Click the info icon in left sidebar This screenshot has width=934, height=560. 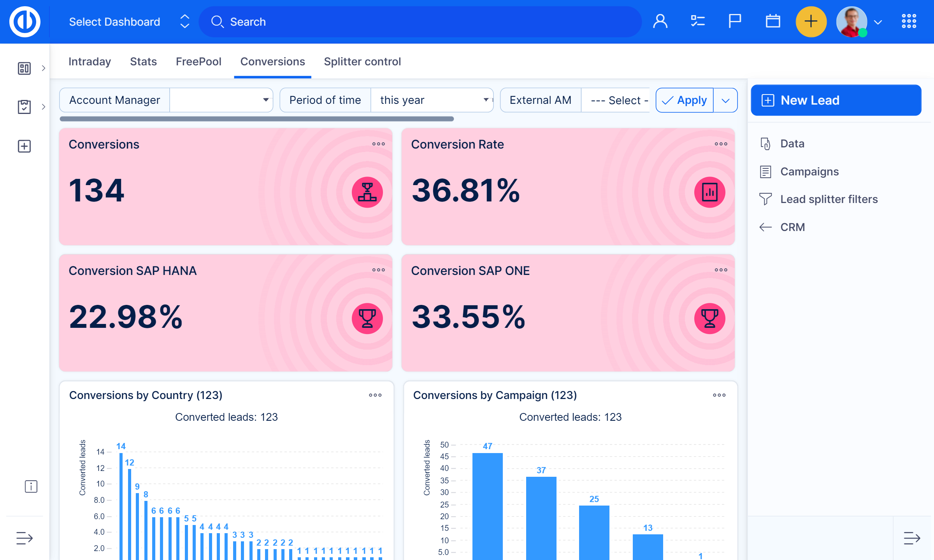coord(31,486)
